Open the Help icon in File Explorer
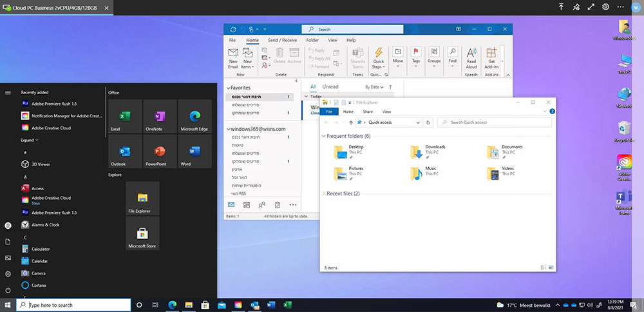This screenshot has width=644, height=312. [x=553, y=112]
